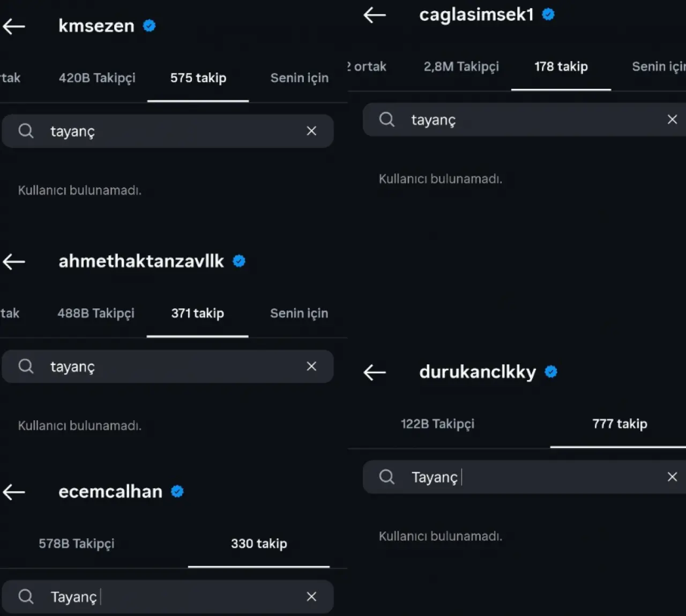Open kmsezen's 420B Takipçi tab
This screenshot has height=616, width=686.
coord(97,78)
